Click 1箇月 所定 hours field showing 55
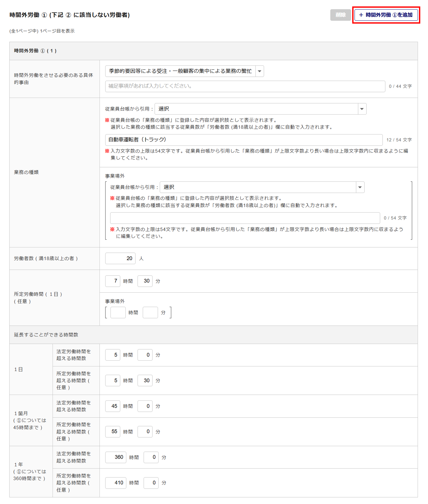 (112, 431)
